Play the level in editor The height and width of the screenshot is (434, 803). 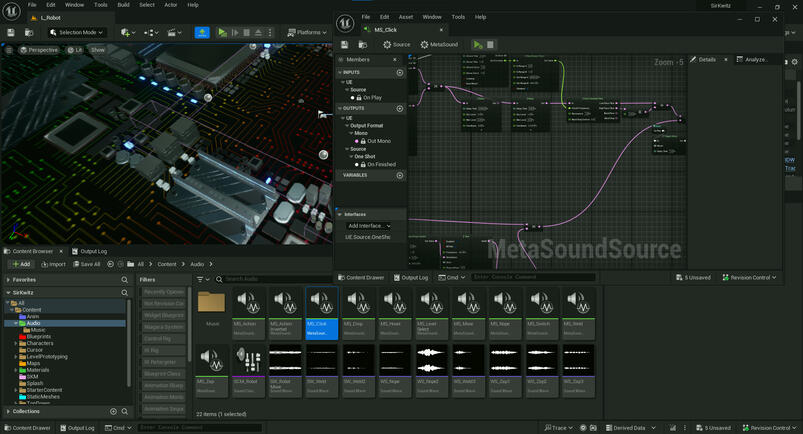click(222, 32)
